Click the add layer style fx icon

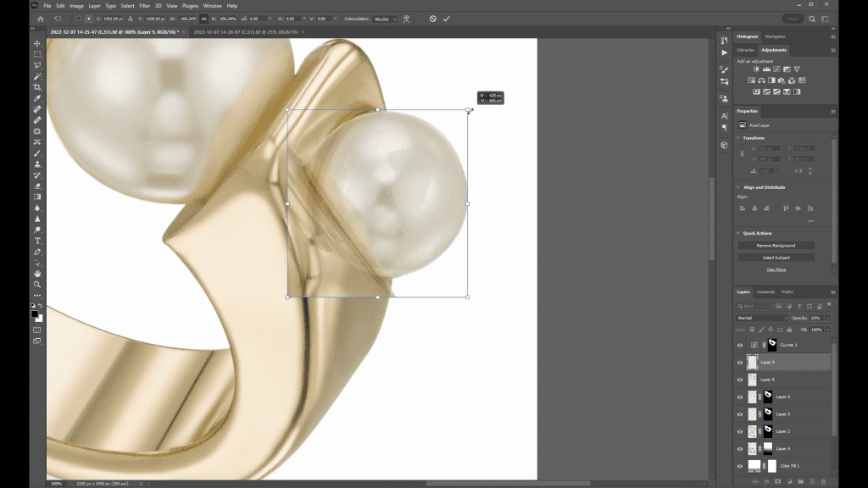766,481
